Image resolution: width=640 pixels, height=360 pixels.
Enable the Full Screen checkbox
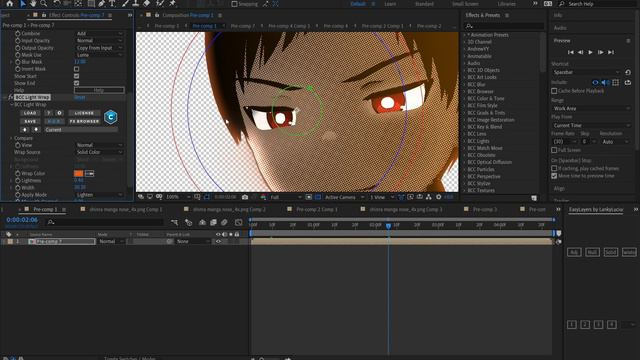point(554,150)
